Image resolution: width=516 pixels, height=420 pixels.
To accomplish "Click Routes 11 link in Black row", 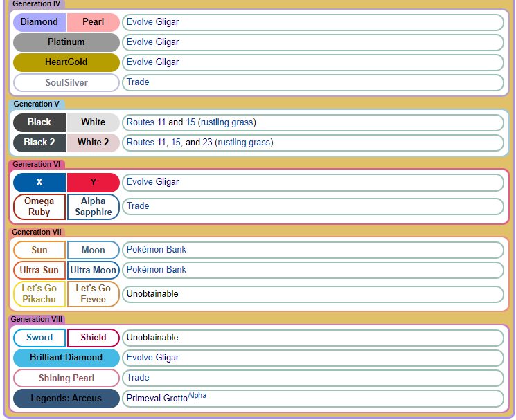I will (146, 122).
